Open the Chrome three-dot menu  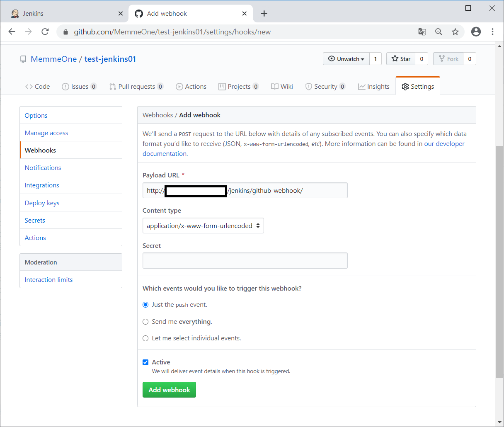pos(492,32)
